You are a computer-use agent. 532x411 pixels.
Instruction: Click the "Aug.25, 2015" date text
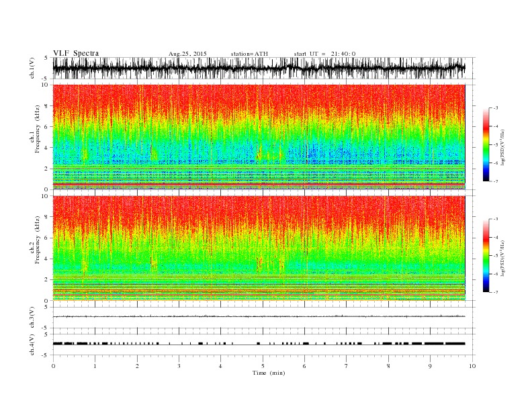click(x=187, y=54)
